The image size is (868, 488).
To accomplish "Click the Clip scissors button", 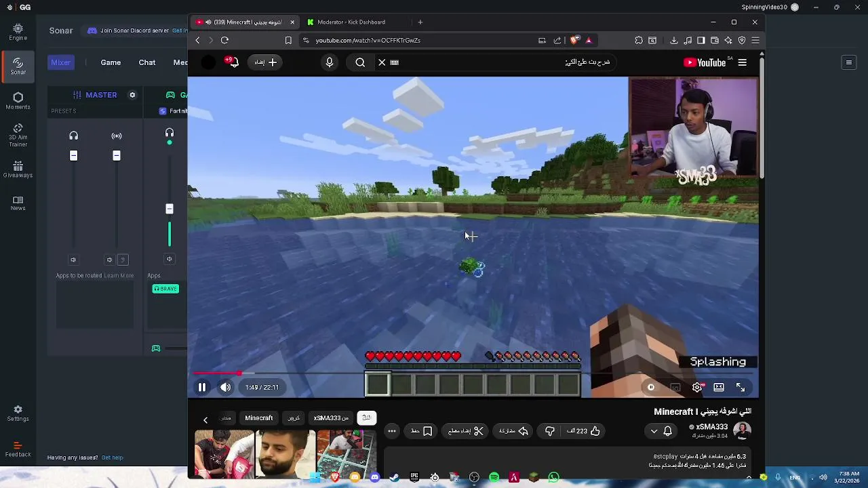I will (465, 431).
